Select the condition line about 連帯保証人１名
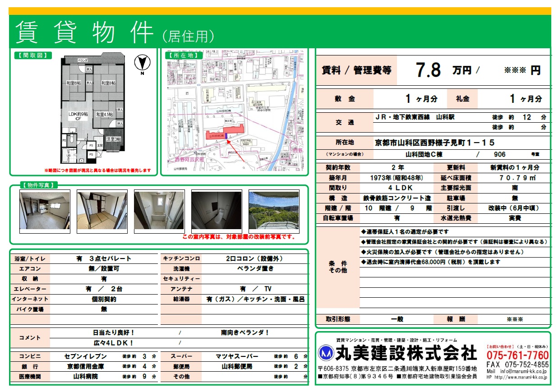This screenshot has height=392, width=558. click(405, 232)
